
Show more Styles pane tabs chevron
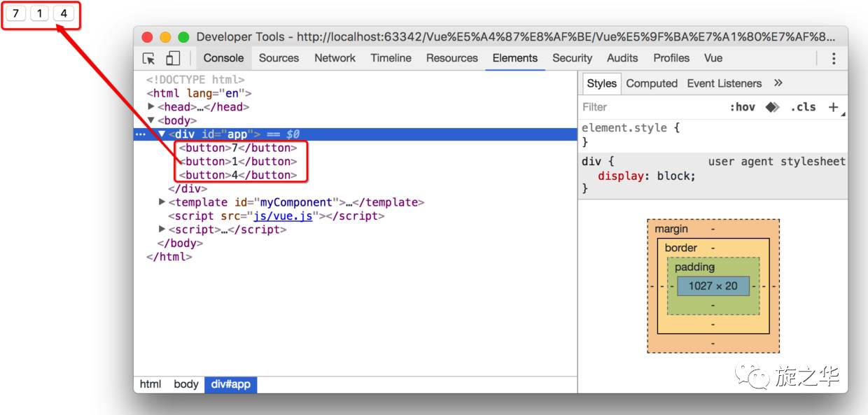click(x=778, y=83)
